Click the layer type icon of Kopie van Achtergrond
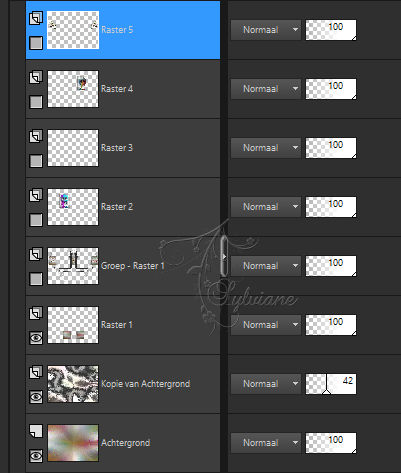Viewport: 401px width, 473px height. [36, 372]
